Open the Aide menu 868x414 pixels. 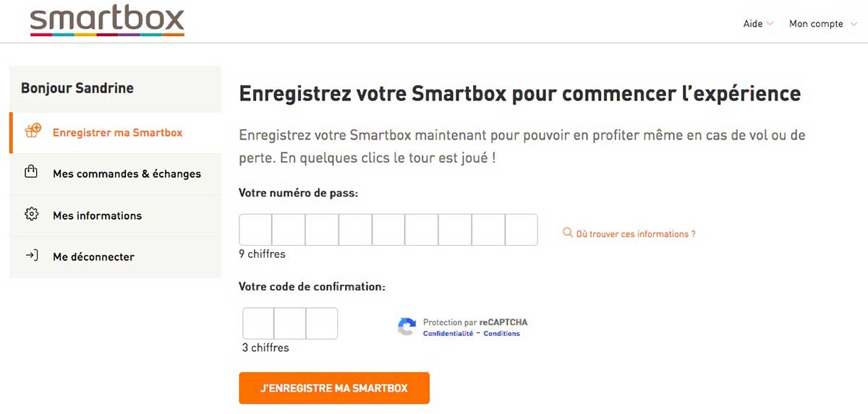tap(753, 24)
